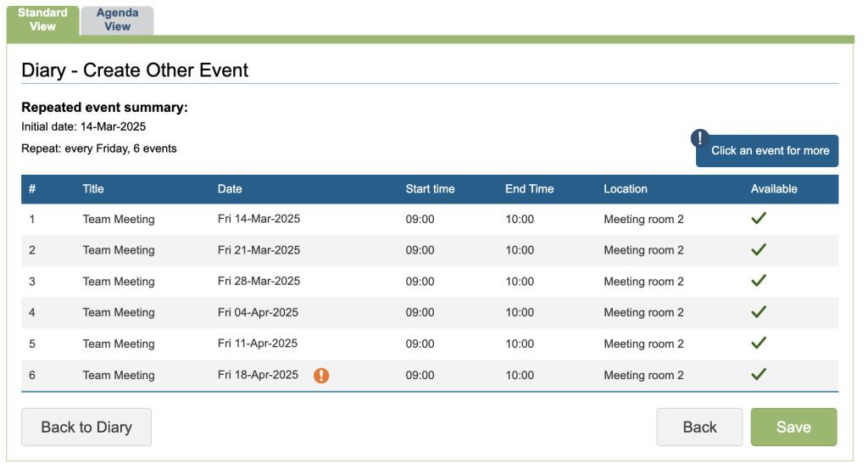Image resolution: width=868 pixels, height=475 pixels.
Task: Select the Fri 21-Mar-2025 date cell
Action: coord(259,250)
